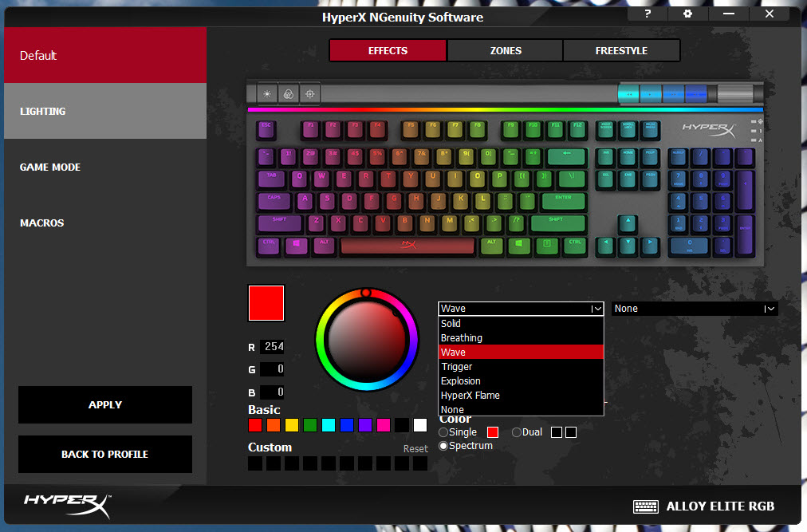807x532 pixels.
Task: Click the color mode icon on keyboard image
Action: coord(288,94)
